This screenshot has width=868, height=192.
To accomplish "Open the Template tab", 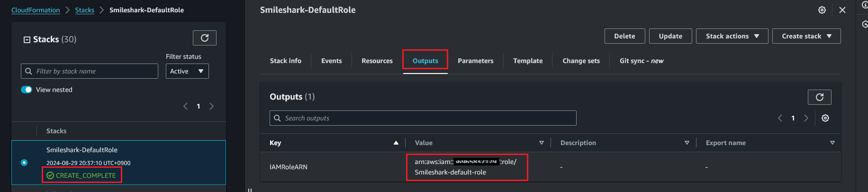I will (528, 61).
